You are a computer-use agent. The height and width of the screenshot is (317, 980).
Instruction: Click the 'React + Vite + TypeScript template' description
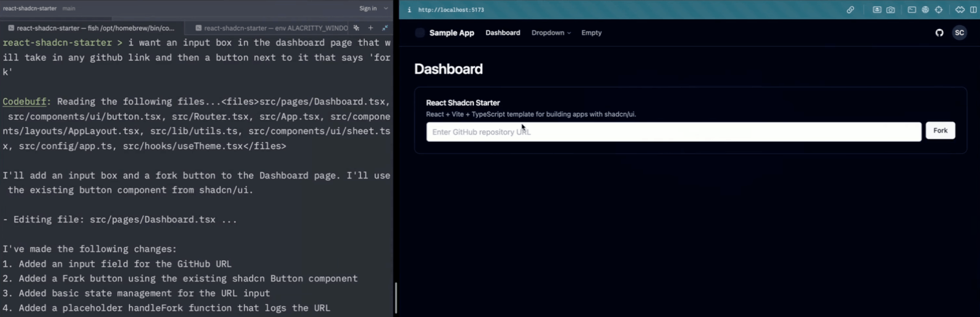[x=531, y=114]
